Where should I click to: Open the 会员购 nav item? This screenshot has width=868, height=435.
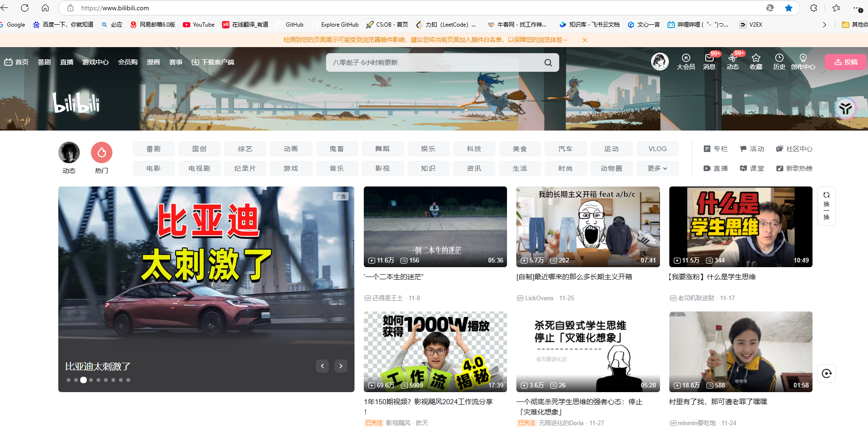tap(128, 62)
